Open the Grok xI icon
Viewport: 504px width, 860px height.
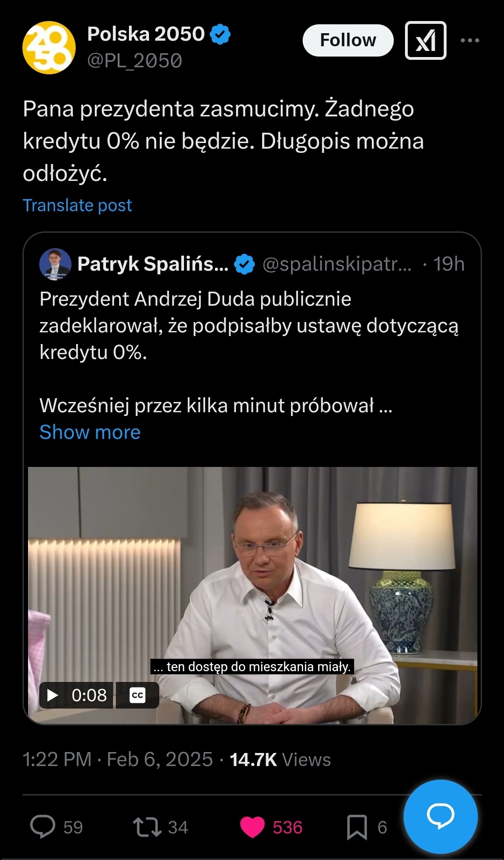click(425, 40)
